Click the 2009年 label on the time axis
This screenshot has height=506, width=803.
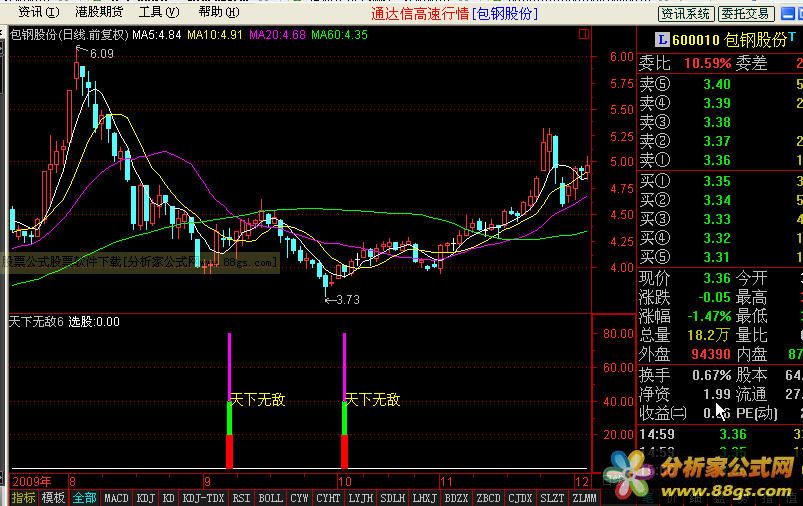pyautogui.click(x=32, y=481)
